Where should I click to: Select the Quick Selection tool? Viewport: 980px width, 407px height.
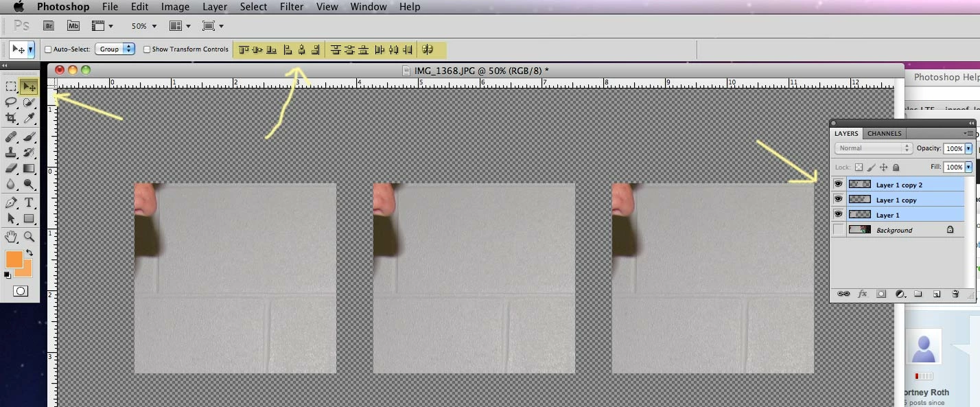pyautogui.click(x=29, y=103)
